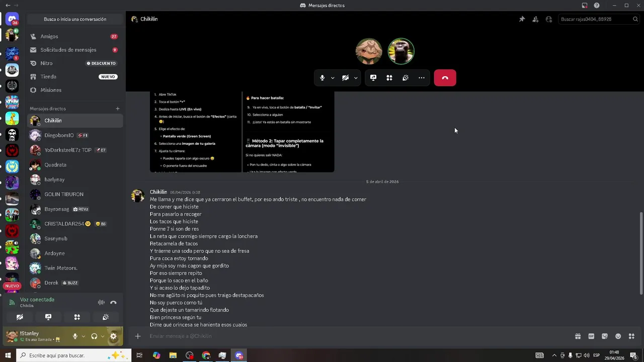
Task: Open Solicitudes de mensajes
Action: (75, 50)
